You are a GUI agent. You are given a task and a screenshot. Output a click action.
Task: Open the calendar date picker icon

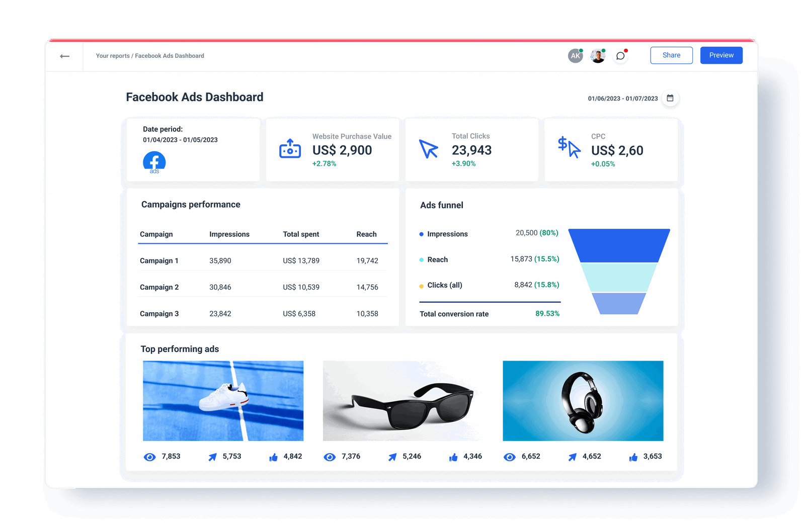671,99
